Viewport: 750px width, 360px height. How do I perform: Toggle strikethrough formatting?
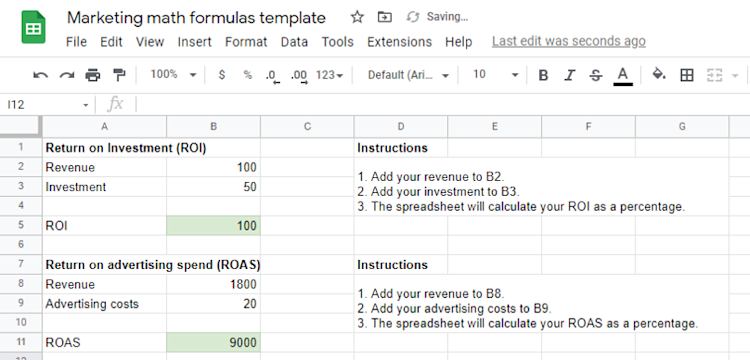[596, 75]
